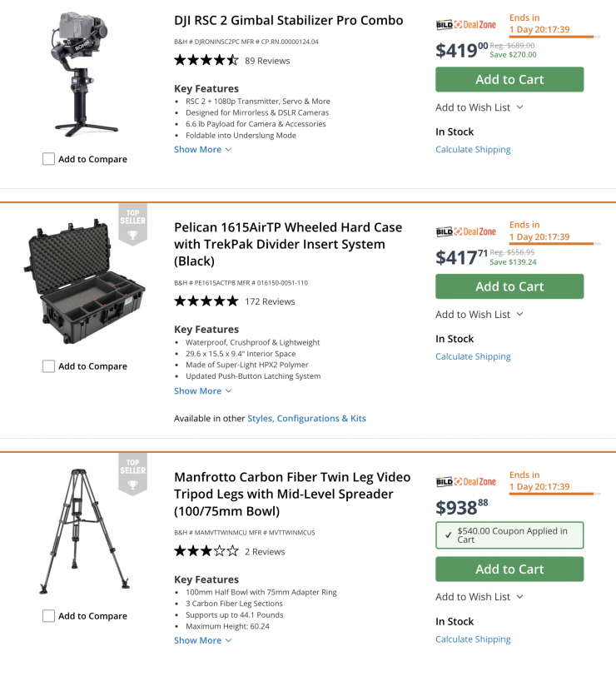
Task: Click the deal countdown bar for DJI gimbal
Action: coord(551,37)
